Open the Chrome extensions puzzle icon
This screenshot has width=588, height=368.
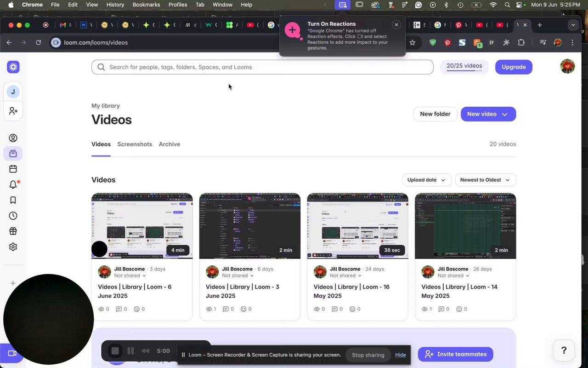[521, 42]
